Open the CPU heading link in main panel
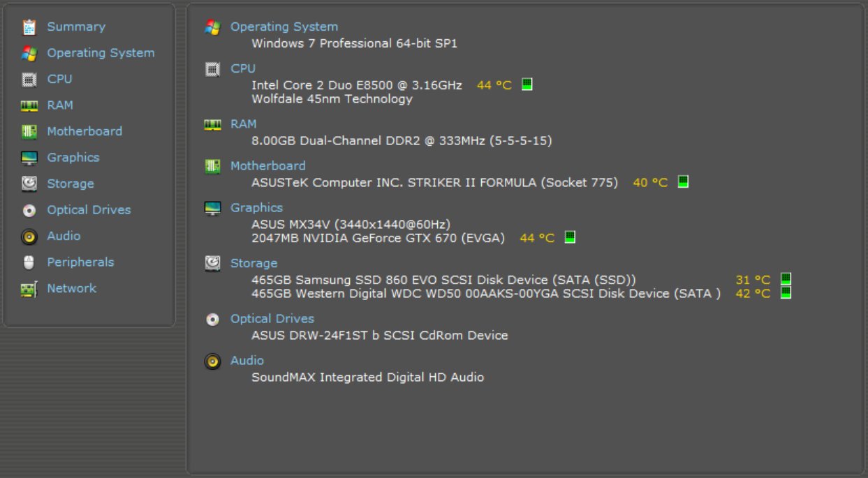This screenshot has height=478, width=868. 243,68
